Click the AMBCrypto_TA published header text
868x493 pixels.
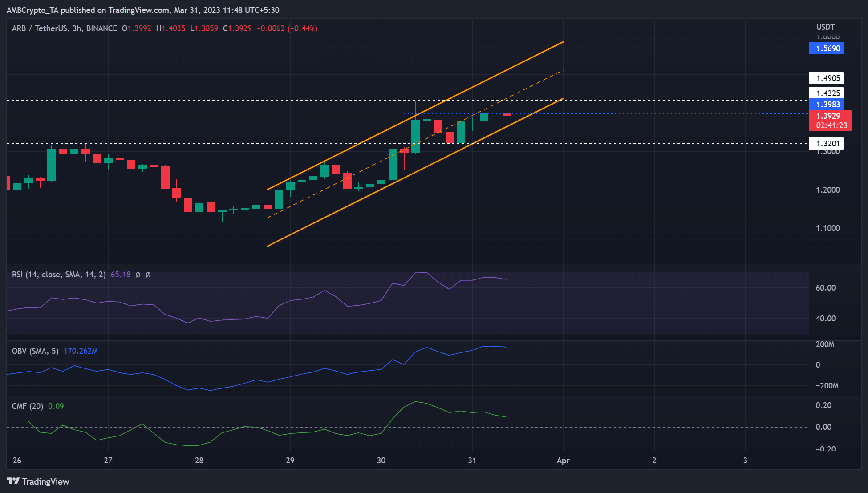pos(142,10)
